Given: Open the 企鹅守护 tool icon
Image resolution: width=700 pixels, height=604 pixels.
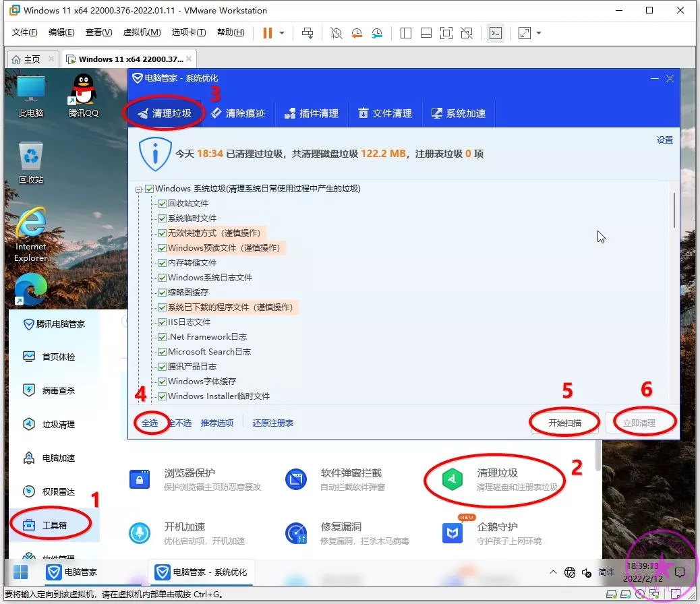Looking at the screenshot, I should (x=452, y=533).
